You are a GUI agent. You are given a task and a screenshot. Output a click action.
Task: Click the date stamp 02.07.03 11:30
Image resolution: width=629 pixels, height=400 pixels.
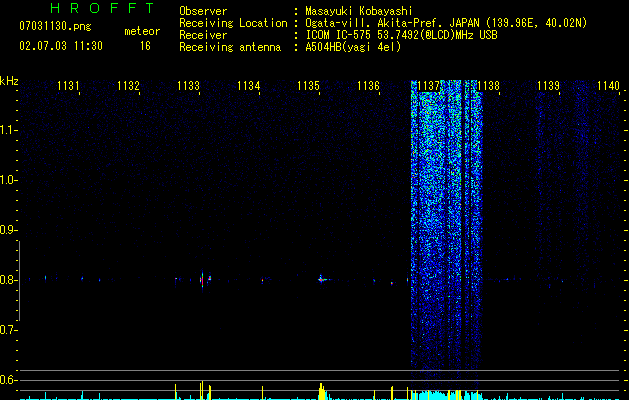point(61,46)
